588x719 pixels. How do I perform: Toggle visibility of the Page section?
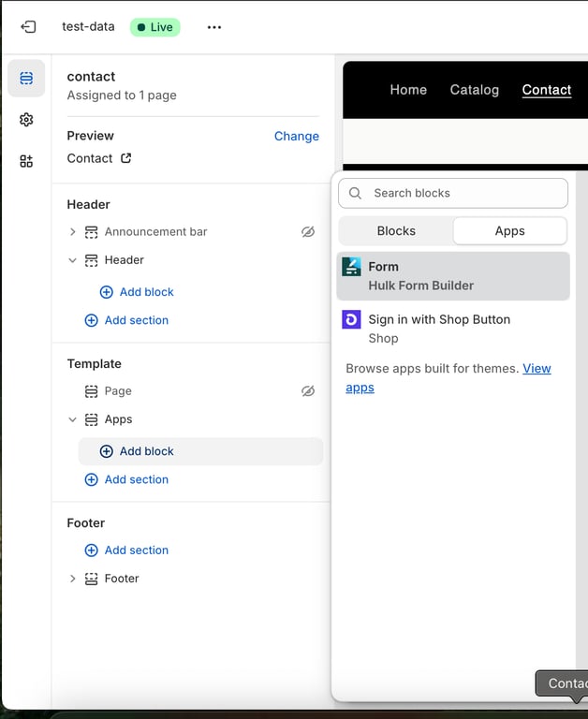point(308,391)
